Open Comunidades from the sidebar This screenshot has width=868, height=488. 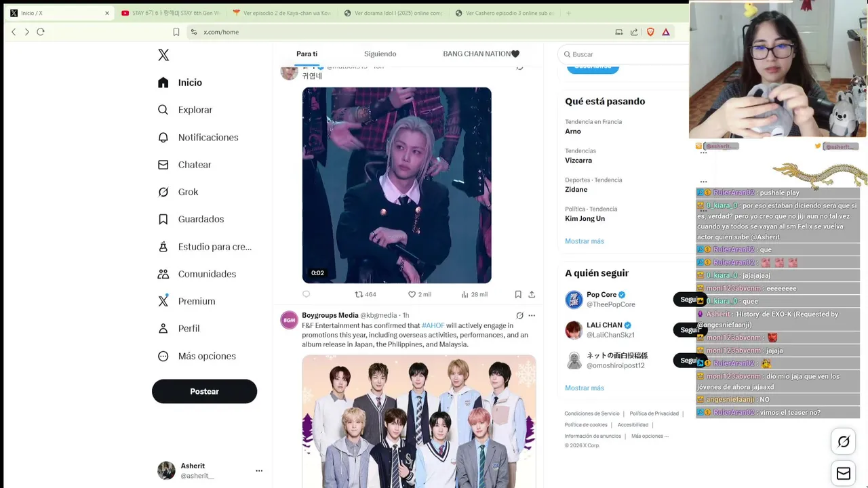pos(197,274)
